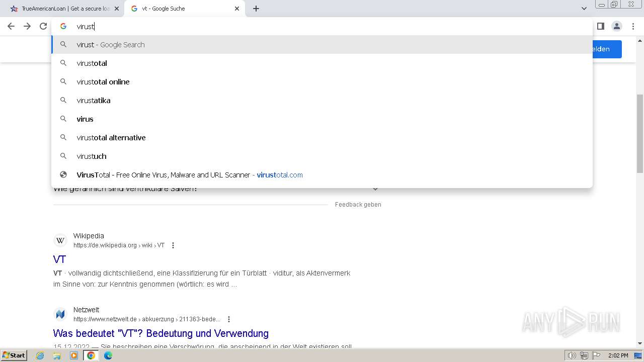The height and width of the screenshot is (362, 644).
Task: Close the vt - Google Suche tab
Action: pos(237,9)
